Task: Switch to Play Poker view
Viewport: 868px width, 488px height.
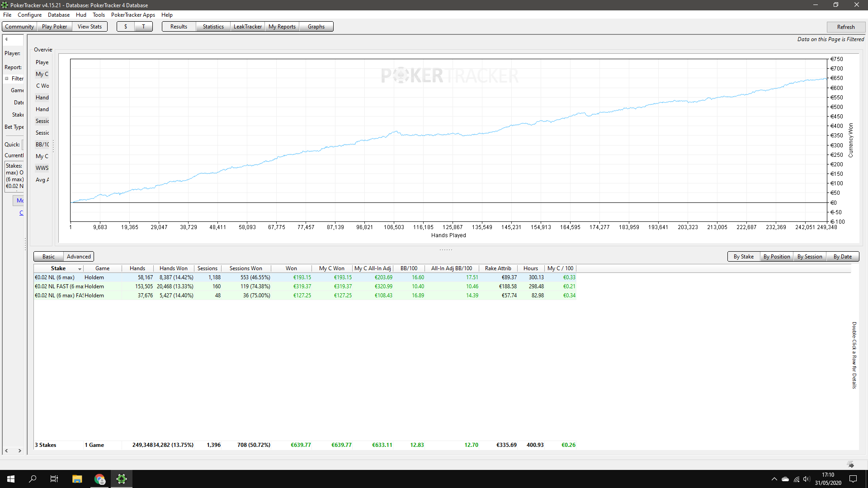Action: coord(54,27)
